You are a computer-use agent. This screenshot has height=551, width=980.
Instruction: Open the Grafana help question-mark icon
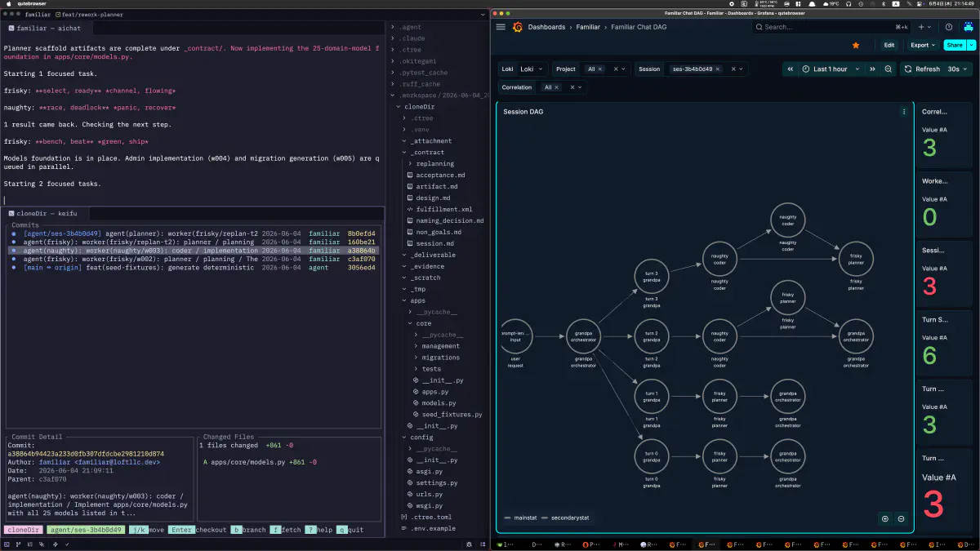(x=949, y=27)
